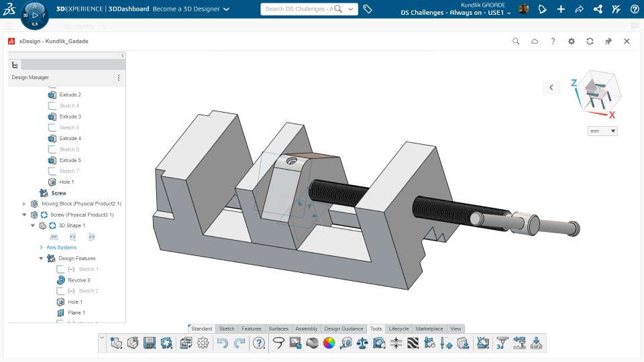Click the Export download tray icon
The image size is (644, 362).
point(536,343)
